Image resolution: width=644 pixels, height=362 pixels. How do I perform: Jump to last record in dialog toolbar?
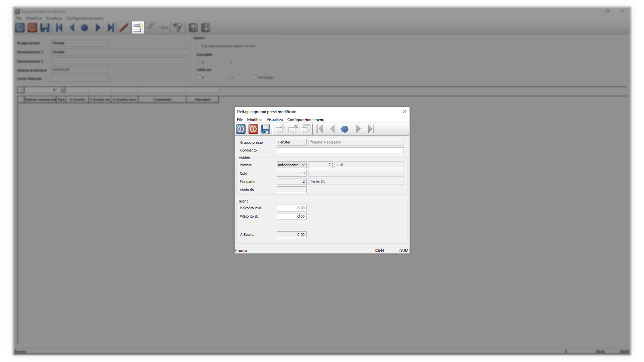pyautogui.click(x=371, y=129)
